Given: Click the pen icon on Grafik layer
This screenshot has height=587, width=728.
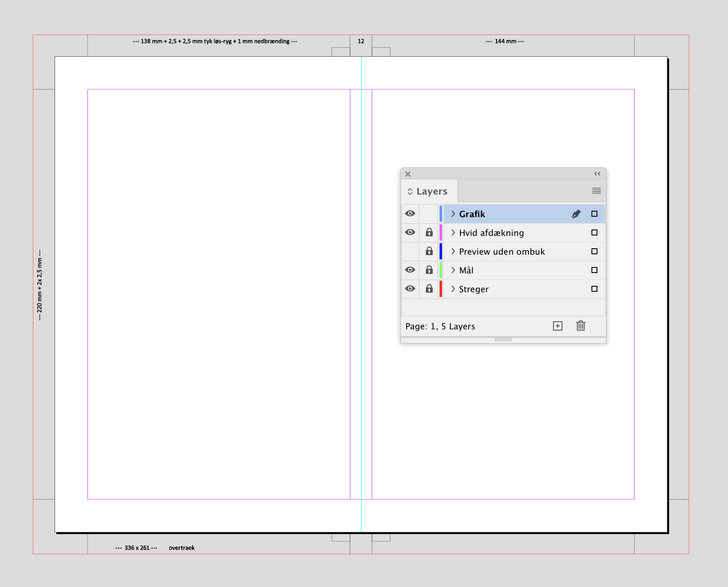Looking at the screenshot, I should tap(576, 214).
